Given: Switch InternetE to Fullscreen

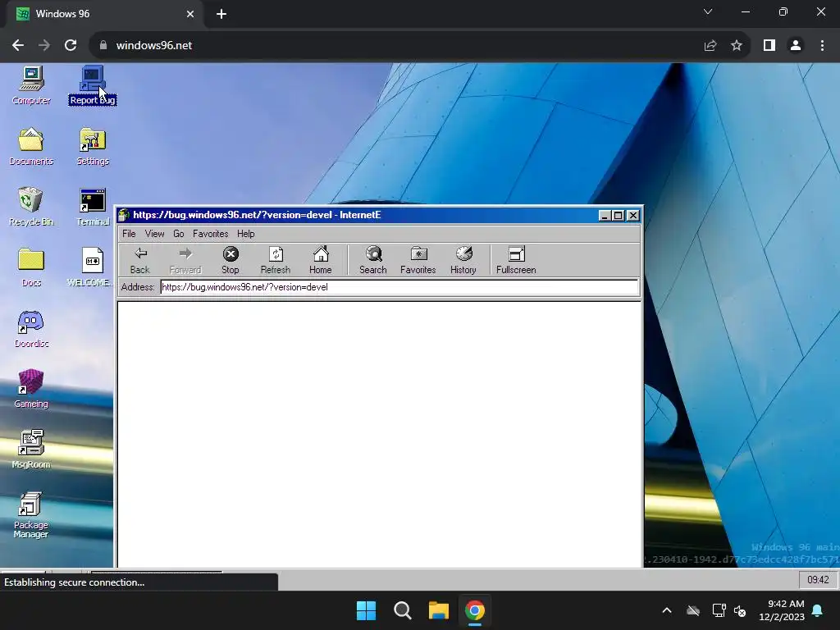Looking at the screenshot, I should [516, 260].
